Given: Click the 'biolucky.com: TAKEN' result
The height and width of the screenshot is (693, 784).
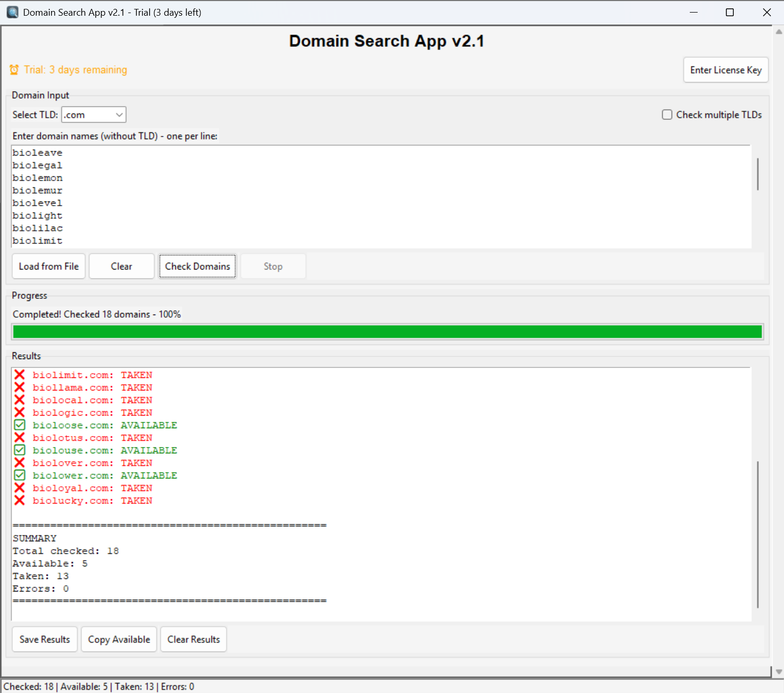Looking at the screenshot, I should coord(92,501).
